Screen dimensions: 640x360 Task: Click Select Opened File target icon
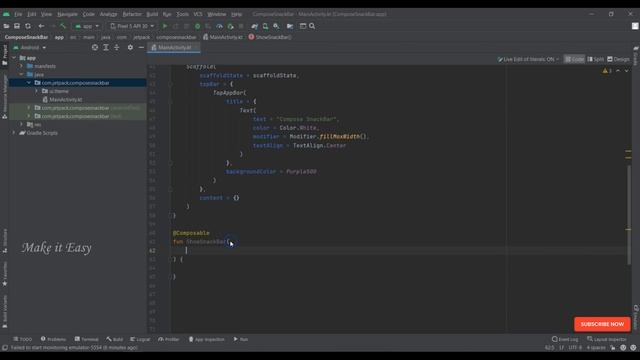click(95, 47)
